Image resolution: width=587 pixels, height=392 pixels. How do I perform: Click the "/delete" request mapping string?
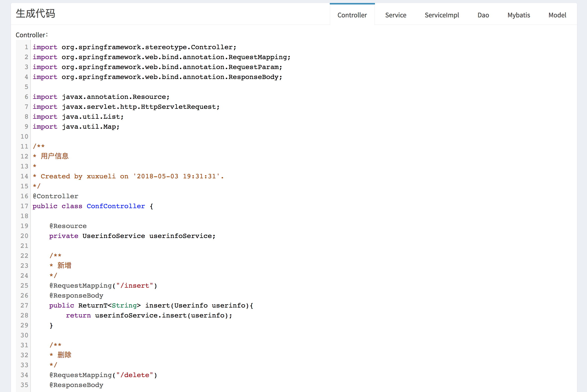(134, 375)
